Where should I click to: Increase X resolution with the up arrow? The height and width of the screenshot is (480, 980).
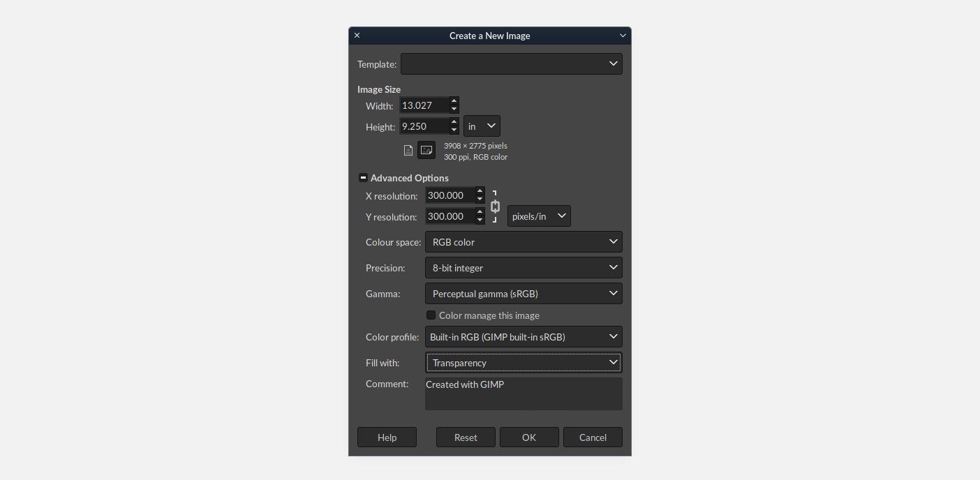[480, 191]
